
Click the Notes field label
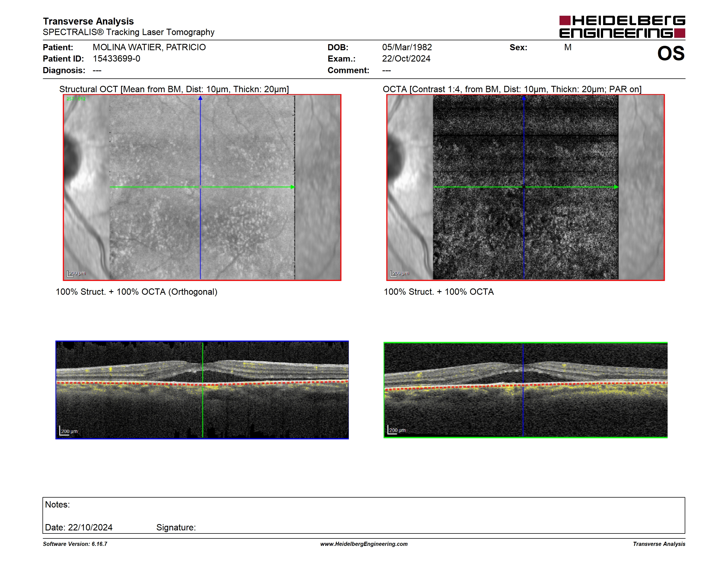[57, 505]
